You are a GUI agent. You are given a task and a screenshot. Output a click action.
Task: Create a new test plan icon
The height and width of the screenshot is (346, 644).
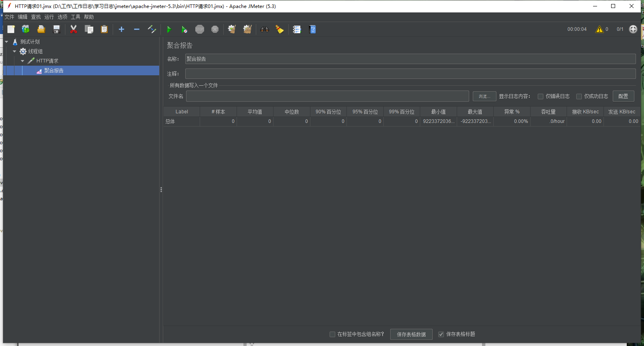(x=11, y=29)
